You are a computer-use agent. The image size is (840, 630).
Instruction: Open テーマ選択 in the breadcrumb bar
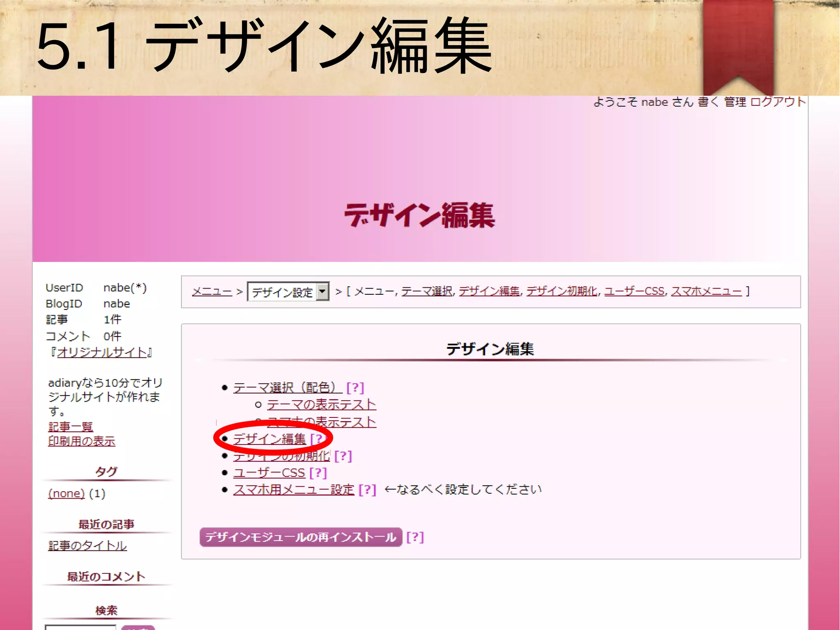pyautogui.click(x=427, y=291)
